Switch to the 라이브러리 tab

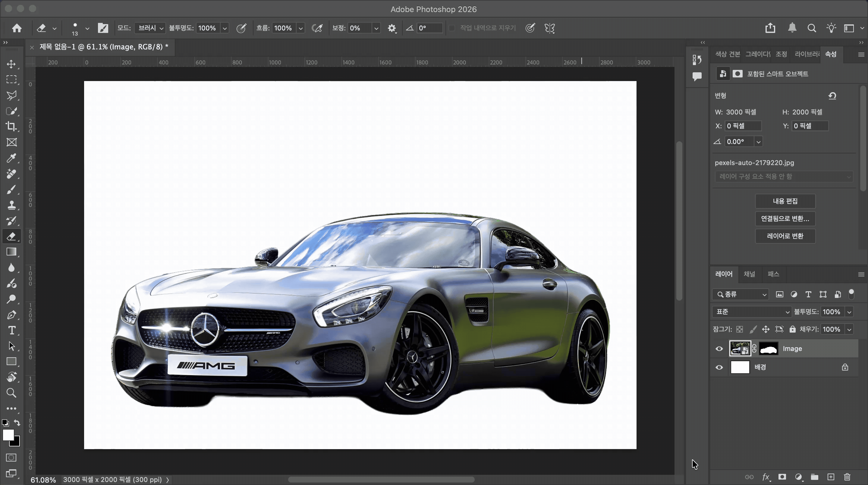(807, 54)
